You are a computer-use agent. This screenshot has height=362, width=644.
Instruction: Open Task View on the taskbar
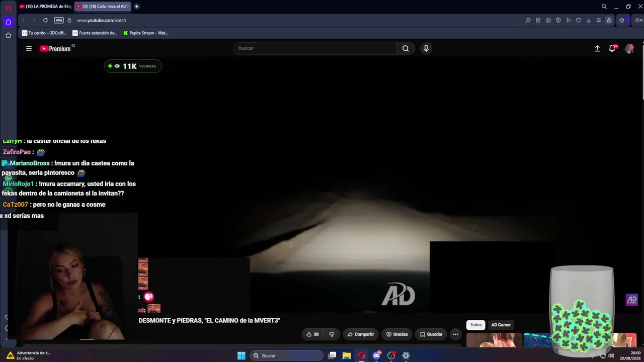332,355
